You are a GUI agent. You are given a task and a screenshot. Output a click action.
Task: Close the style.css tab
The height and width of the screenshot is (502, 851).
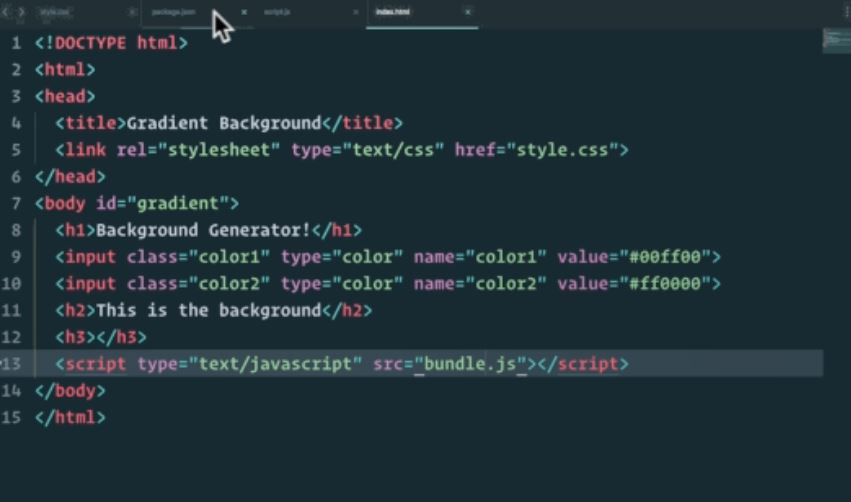tap(132, 11)
